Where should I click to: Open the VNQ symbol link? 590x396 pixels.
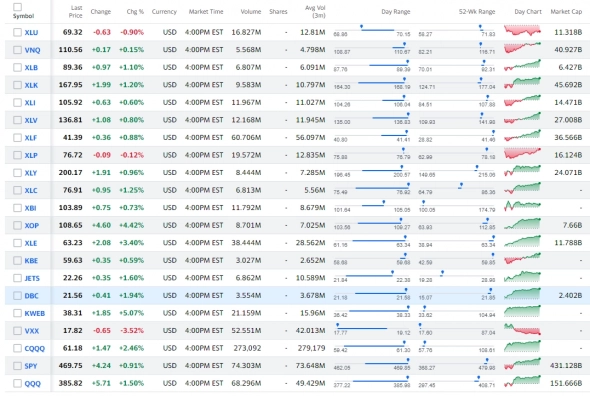click(x=32, y=50)
